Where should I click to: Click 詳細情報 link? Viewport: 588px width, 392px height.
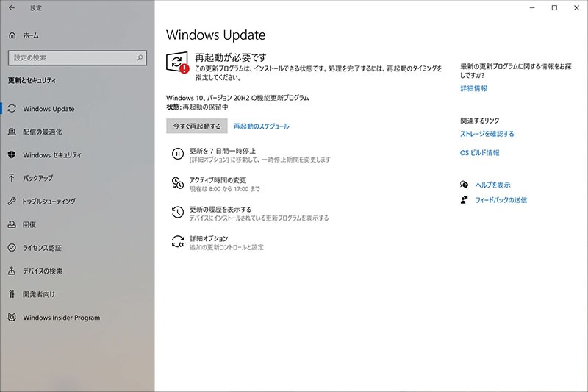473,88
